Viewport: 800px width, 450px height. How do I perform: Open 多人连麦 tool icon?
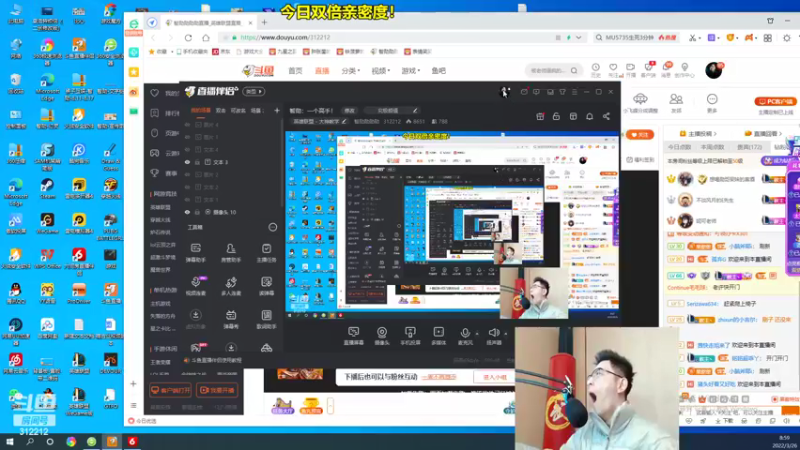coord(231,286)
